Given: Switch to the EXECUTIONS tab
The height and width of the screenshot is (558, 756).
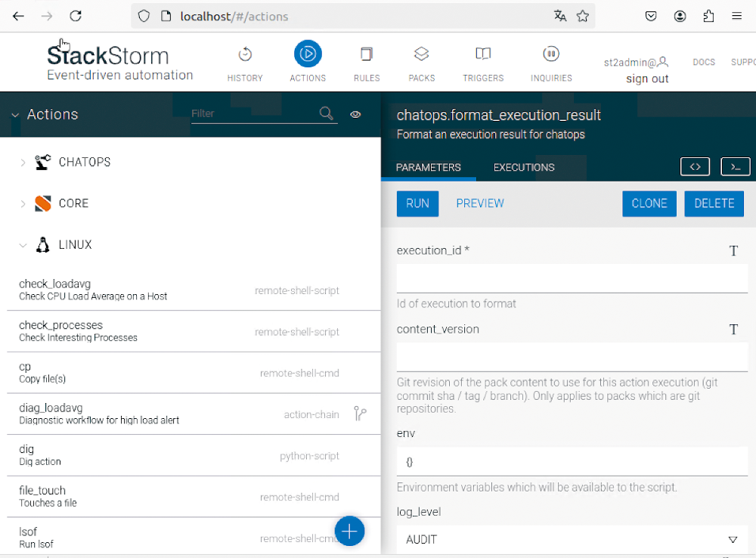Looking at the screenshot, I should click(x=524, y=167).
